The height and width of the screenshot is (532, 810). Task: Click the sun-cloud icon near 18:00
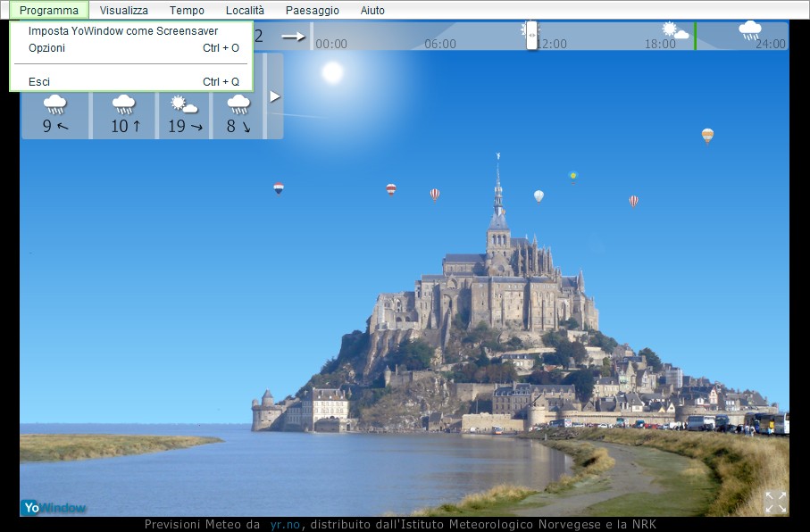pyautogui.click(x=675, y=30)
